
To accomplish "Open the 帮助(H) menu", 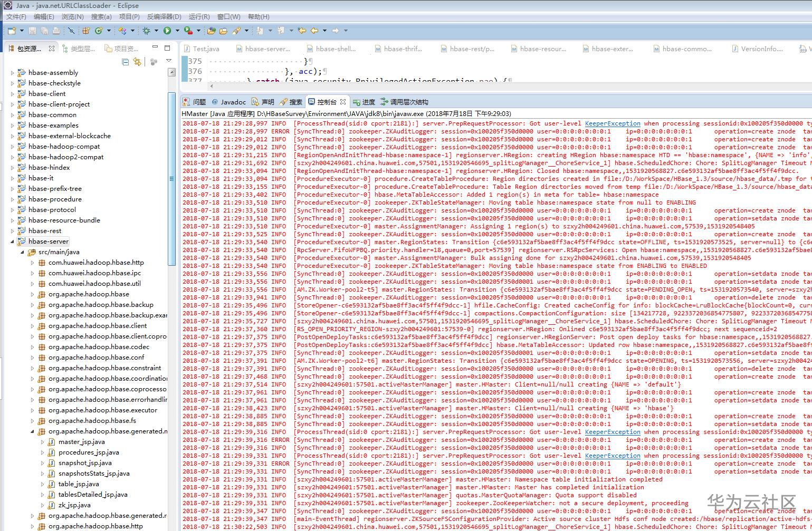I will (258, 17).
